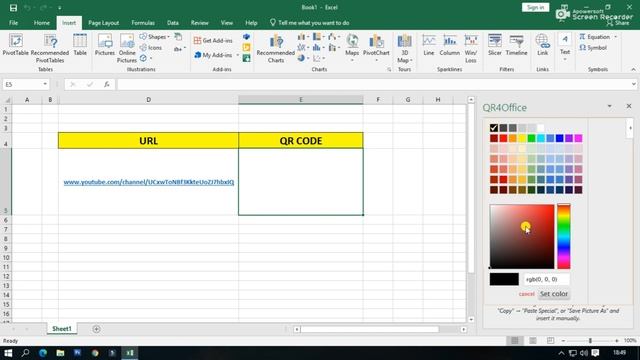Insert a Win/Loss sparkline
Screen dimensions: 640x360
[471, 48]
